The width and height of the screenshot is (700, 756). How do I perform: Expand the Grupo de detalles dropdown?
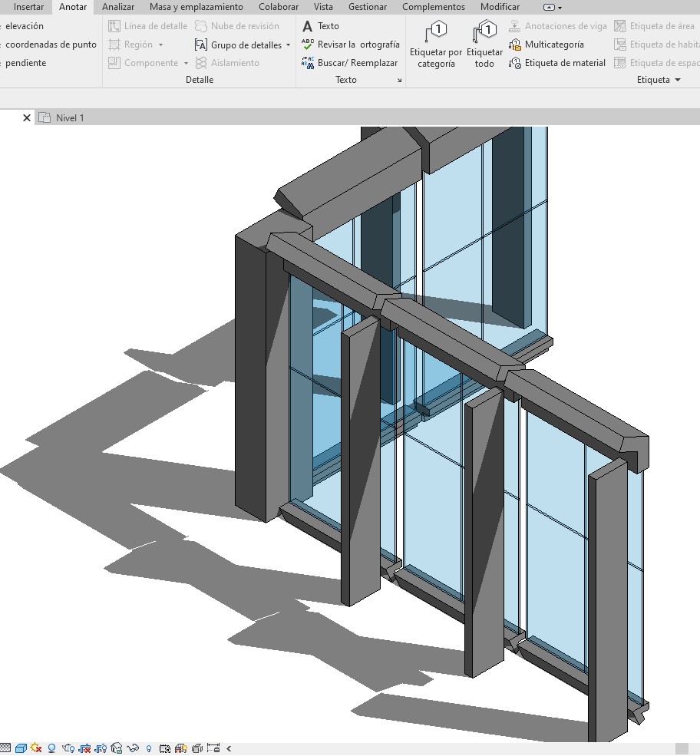(288, 45)
